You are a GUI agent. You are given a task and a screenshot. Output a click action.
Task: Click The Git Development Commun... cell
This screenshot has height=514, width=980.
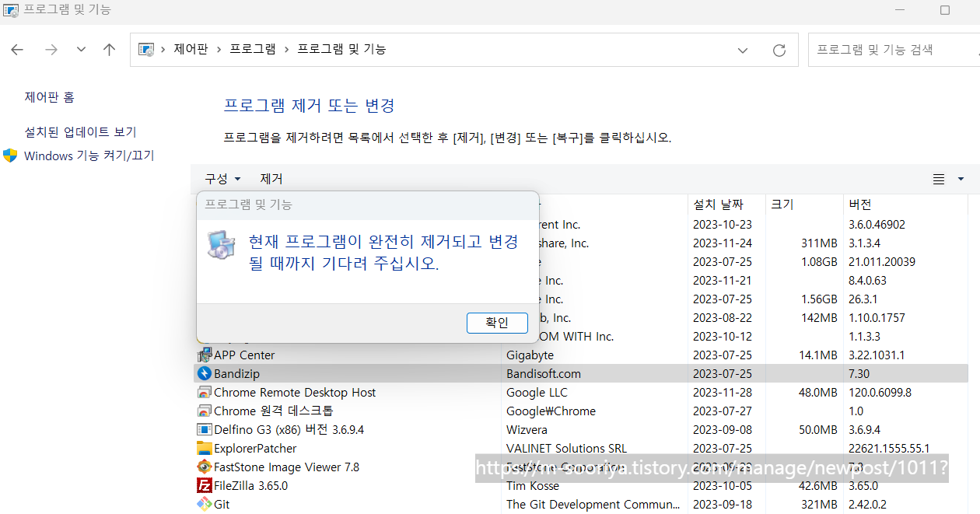point(594,505)
